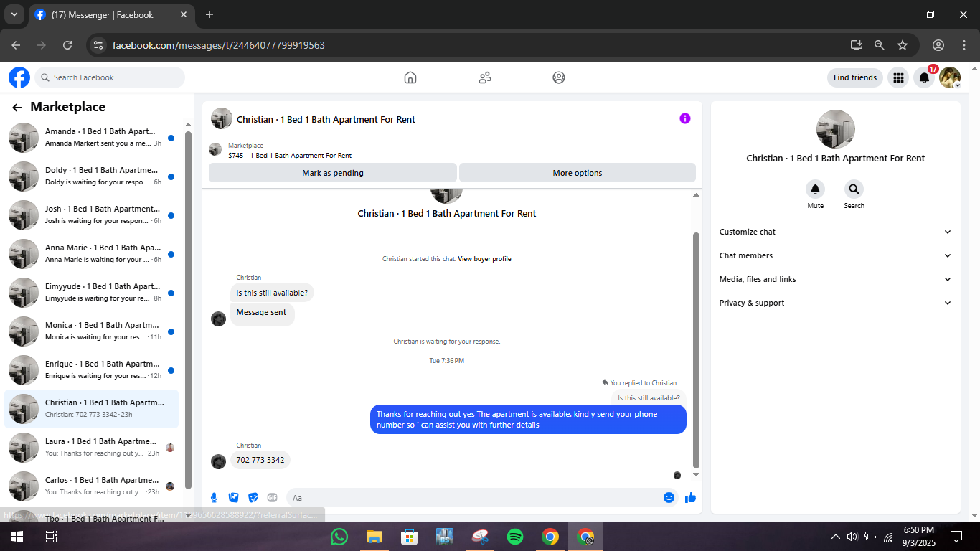Go back using the Marketplace arrow
The height and width of the screenshot is (551, 980).
[x=17, y=108]
